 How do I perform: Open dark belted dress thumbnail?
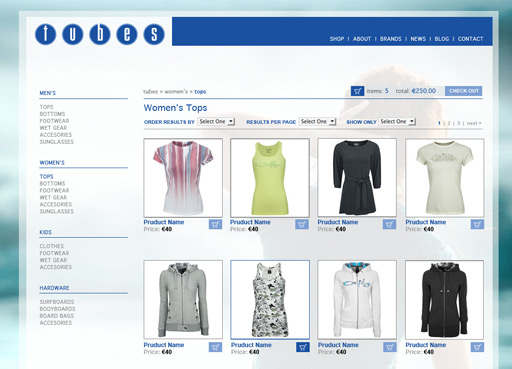(357, 178)
